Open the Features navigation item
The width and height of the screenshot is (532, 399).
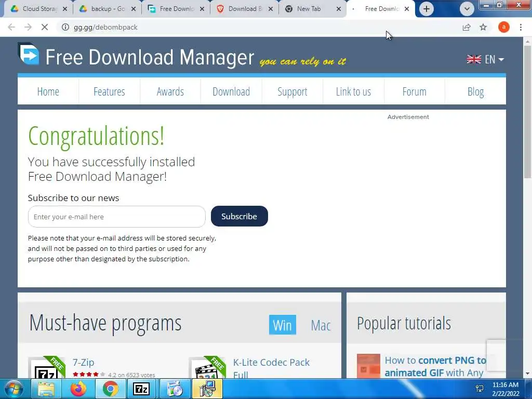click(x=109, y=91)
